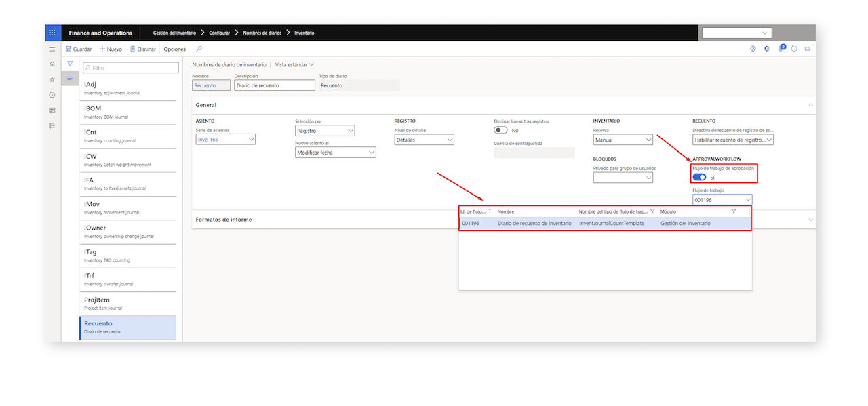This screenshot has width=868, height=406.
Task: Open the Nivel de detalle dropdown
Action: tap(425, 140)
